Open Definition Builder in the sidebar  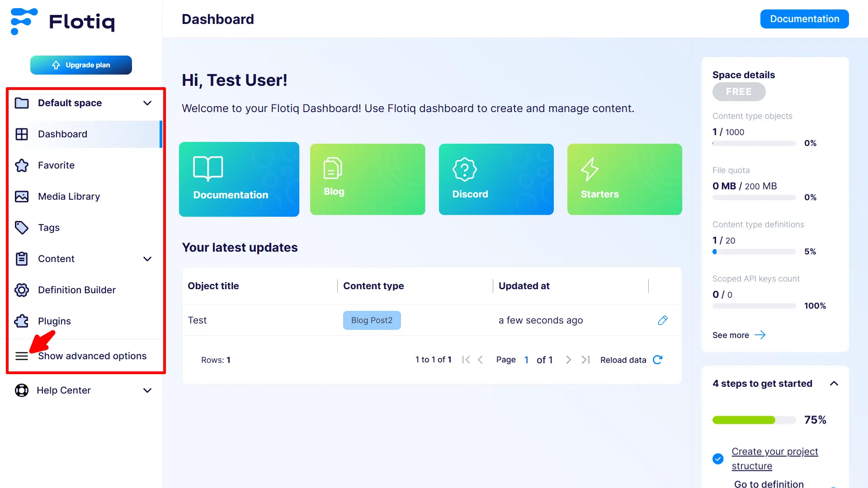pos(76,290)
